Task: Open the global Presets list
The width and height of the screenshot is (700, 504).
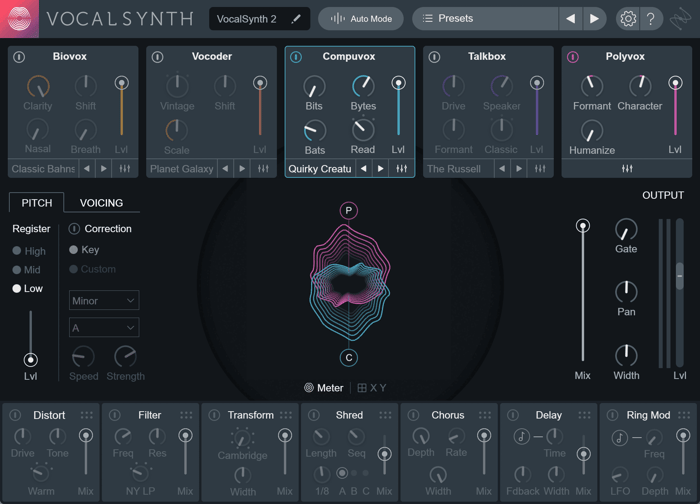Action: pos(485,19)
